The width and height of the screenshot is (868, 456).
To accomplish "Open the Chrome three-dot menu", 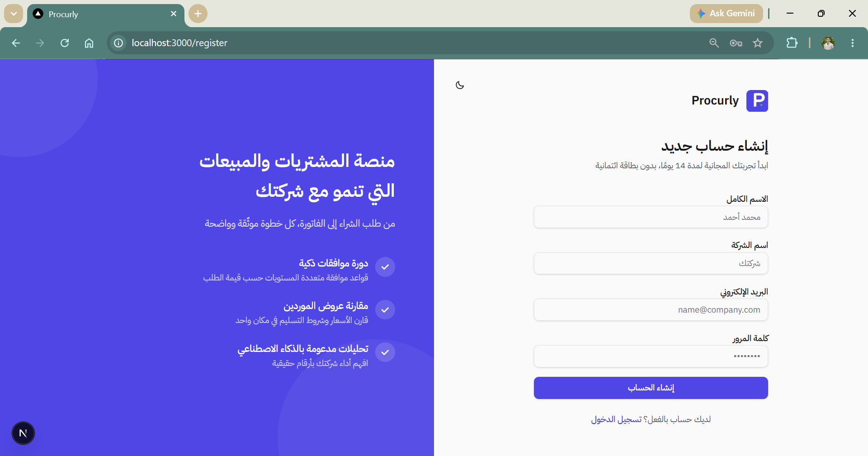I will coord(853,43).
